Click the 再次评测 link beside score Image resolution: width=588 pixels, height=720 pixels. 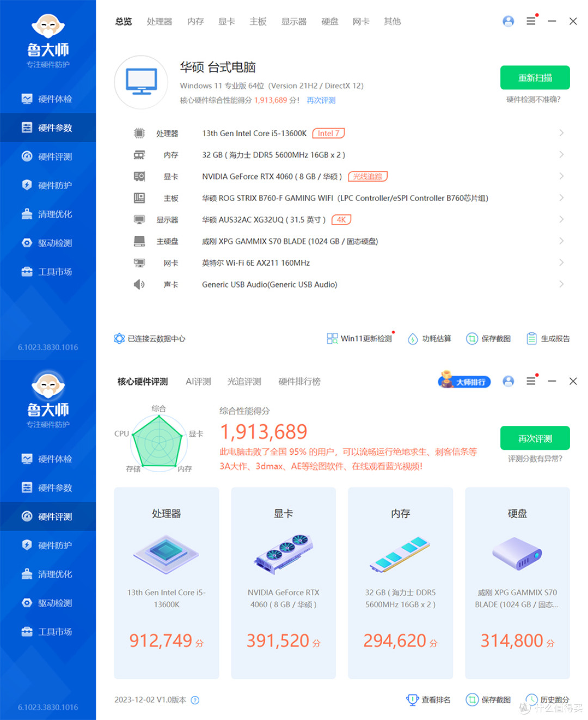pos(321,100)
